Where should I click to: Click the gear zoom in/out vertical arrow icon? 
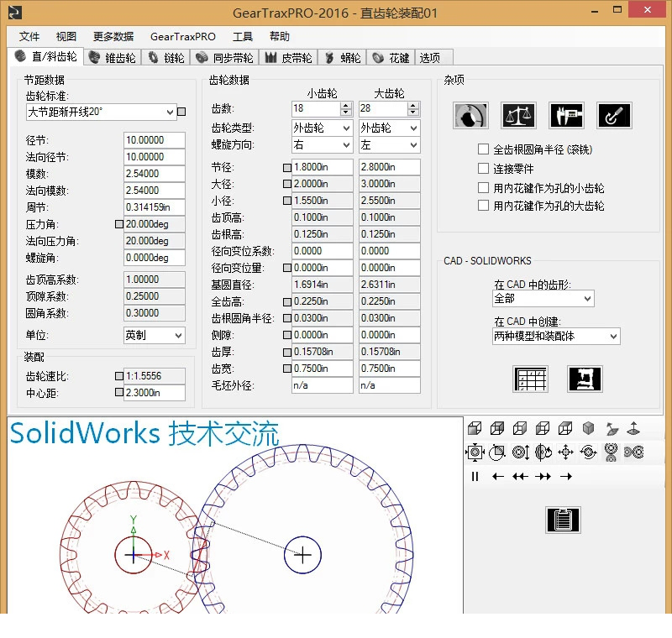pos(521,452)
